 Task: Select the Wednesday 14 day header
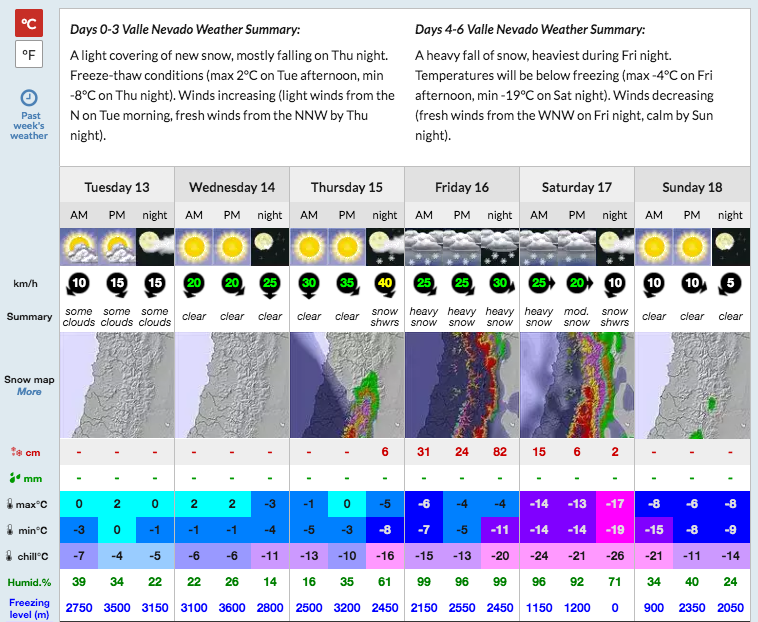tap(232, 187)
